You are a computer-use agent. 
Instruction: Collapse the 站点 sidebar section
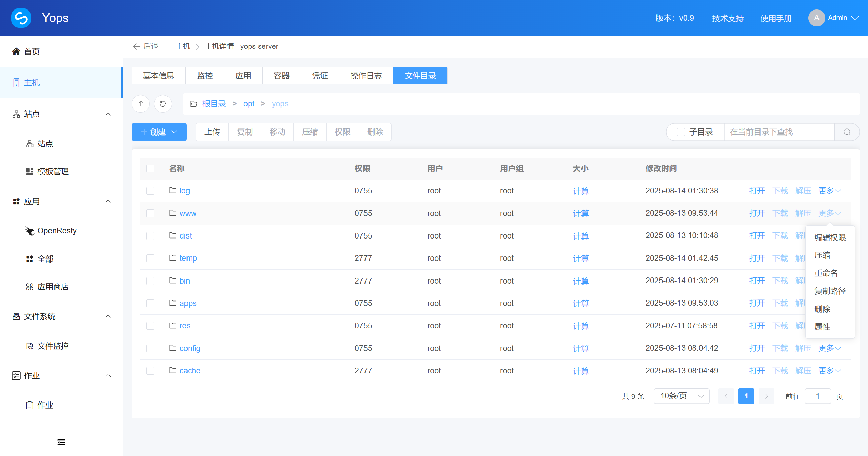108,114
